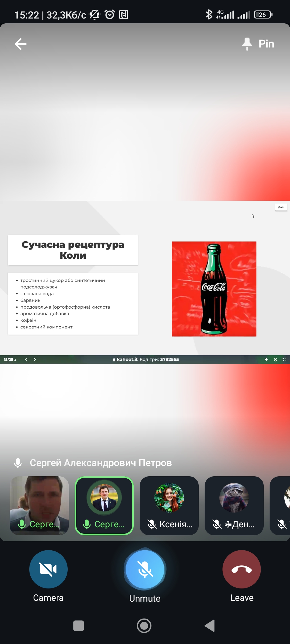Click the bullet газована вода
This screenshot has height=644, width=290.
[37, 294]
